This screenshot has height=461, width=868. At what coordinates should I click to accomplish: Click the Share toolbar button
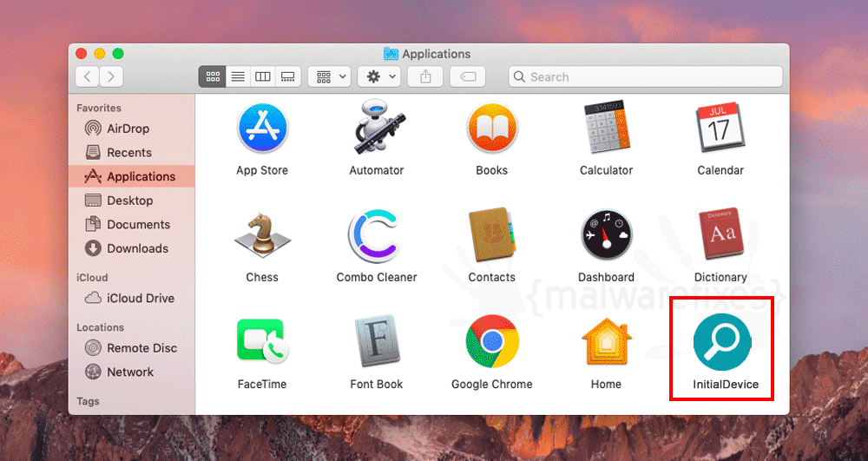click(x=425, y=77)
